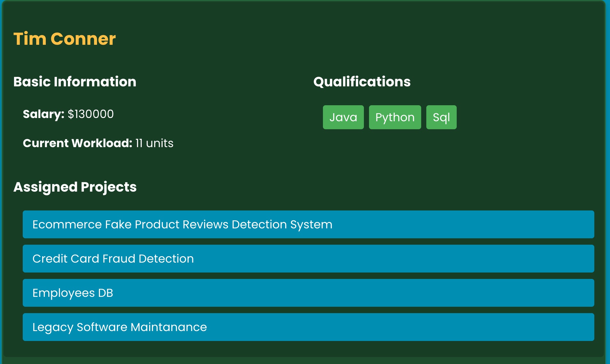The height and width of the screenshot is (364, 610).
Task: Click the Current Workload value
Action: [154, 144]
